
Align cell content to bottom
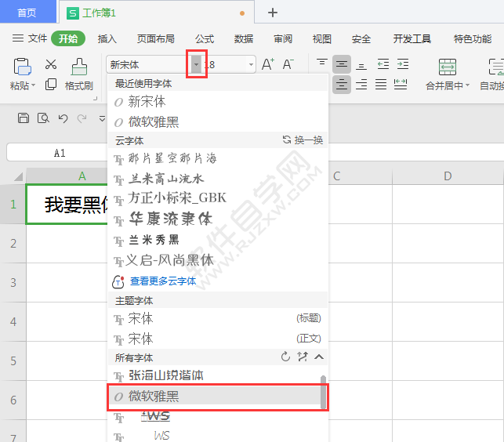pyautogui.click(x=361, y=66)
